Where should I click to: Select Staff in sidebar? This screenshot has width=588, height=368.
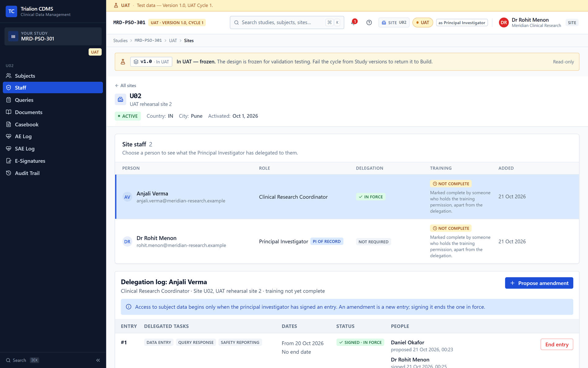point(53,88)
